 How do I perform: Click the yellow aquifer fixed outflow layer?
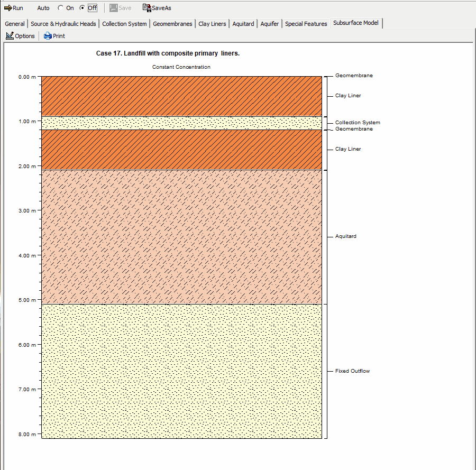click(181, 371)
